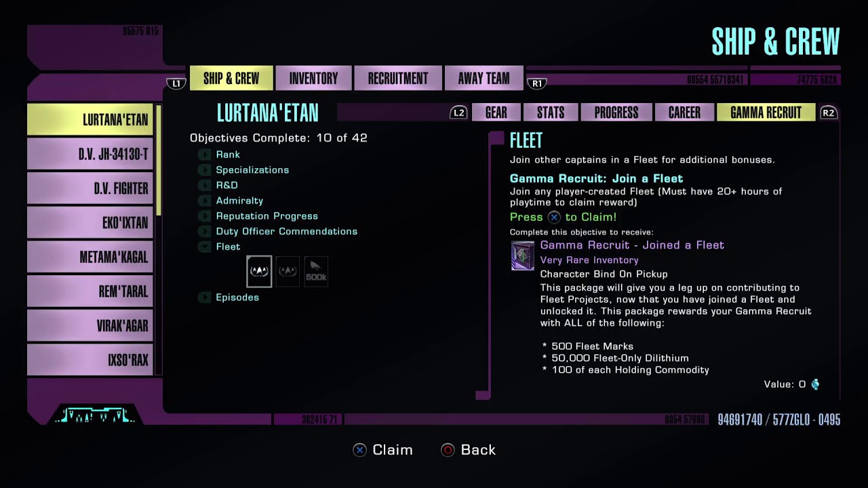Select Ixso'Rax in the crew list
Image resolution: width=868 pixels, height=488 pixels.
point(90,360)
